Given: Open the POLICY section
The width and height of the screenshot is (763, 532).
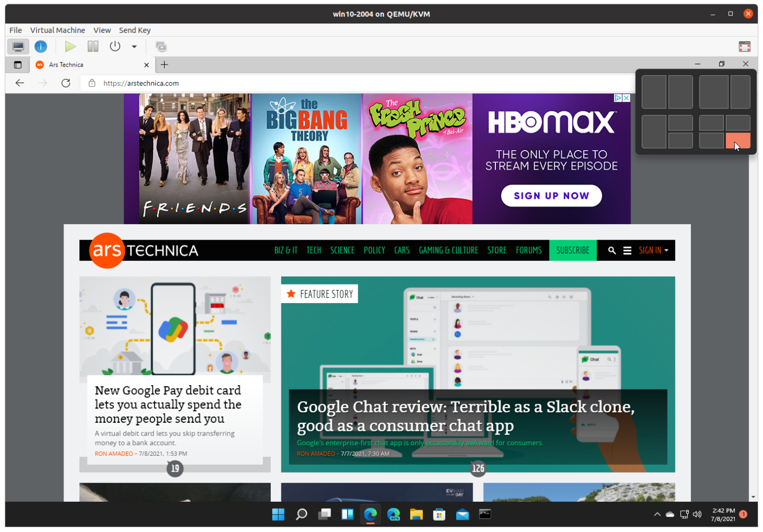Looking at the screenshot, I should pos(374,250).
